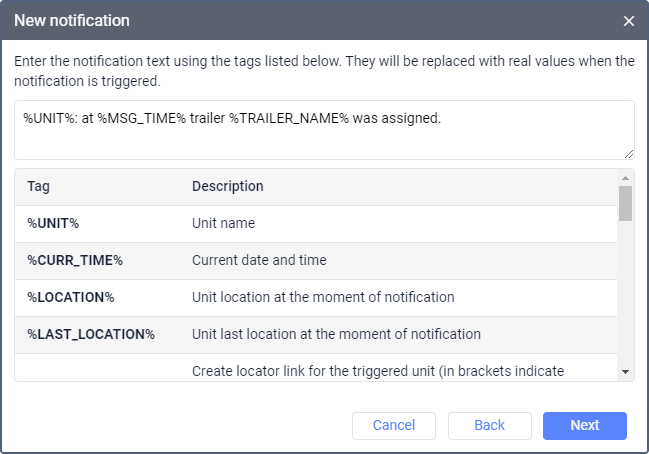Go Back to the previous step

tap(489, 426)
